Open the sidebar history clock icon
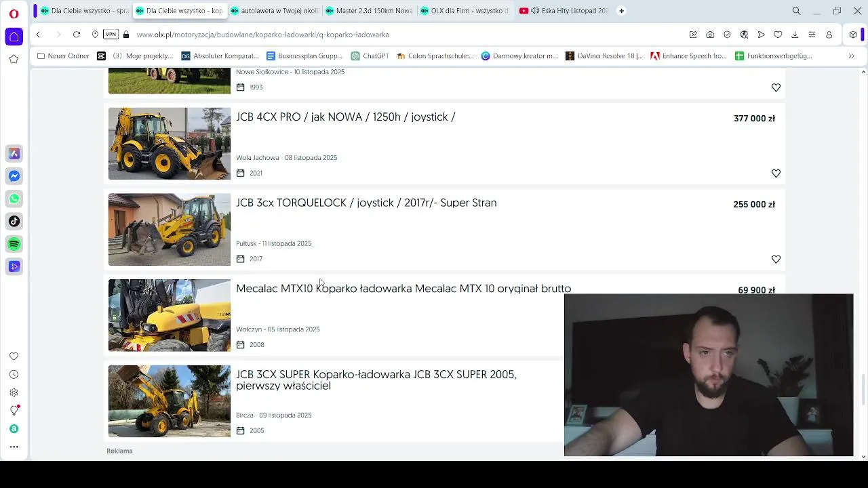This screenshot has height=488, width=868. pyautogui.click(x=14, y=375)
